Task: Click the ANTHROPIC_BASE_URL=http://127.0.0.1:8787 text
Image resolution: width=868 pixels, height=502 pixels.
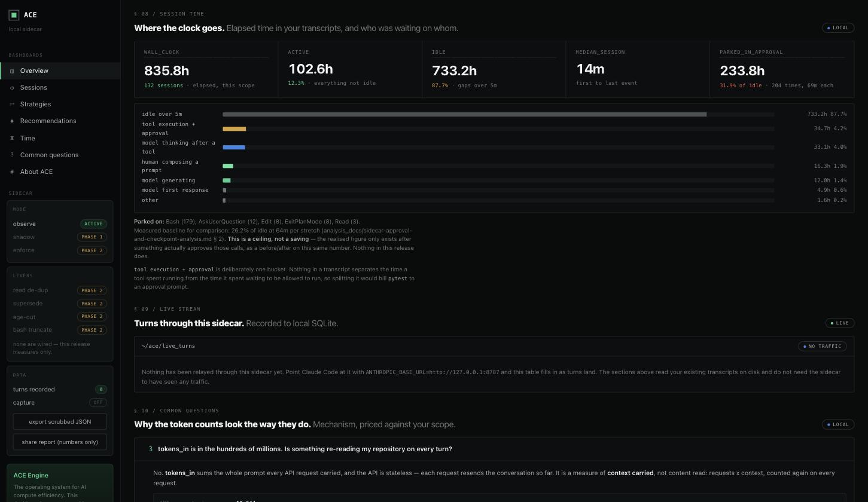Action: point(433,372)
